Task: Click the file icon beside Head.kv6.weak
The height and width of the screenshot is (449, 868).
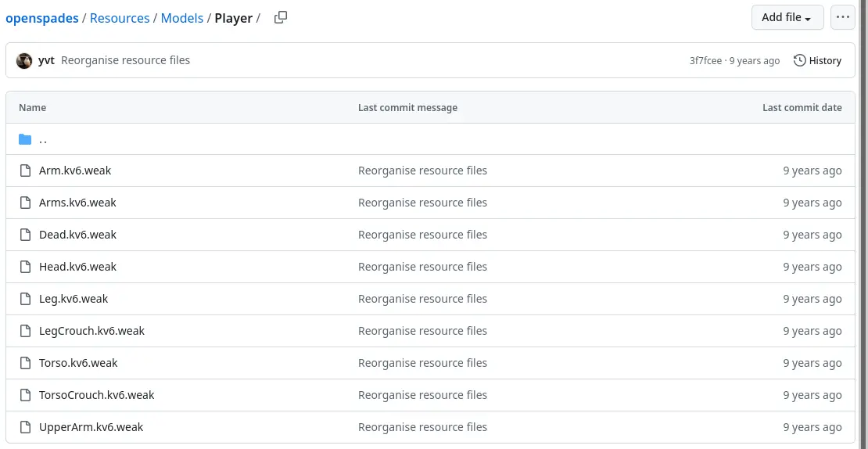Action: pyautogui.click(x=25, y=267)
